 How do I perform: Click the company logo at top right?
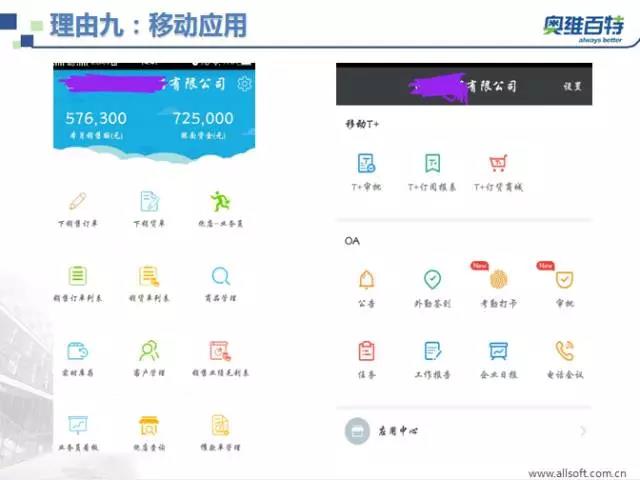coord(584,29)
